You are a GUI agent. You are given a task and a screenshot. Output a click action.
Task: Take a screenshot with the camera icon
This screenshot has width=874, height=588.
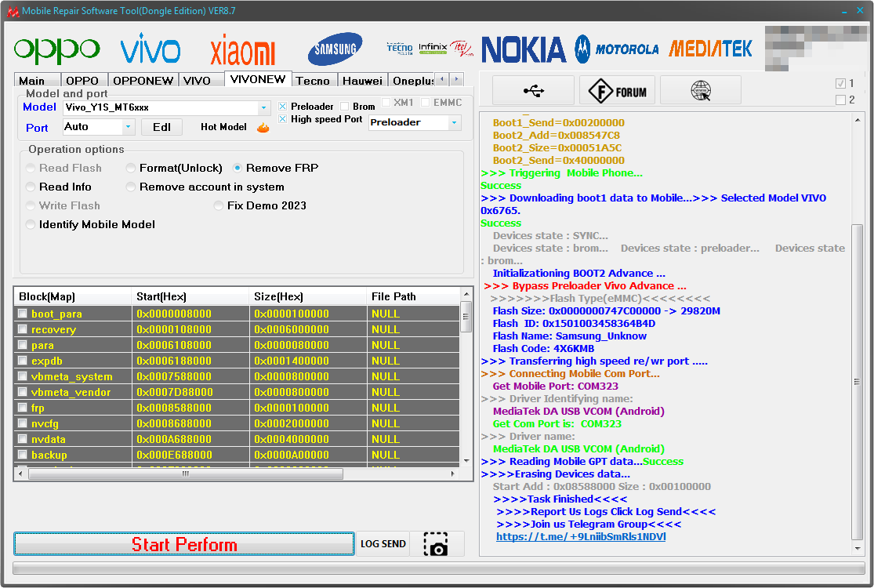[436, 544]
